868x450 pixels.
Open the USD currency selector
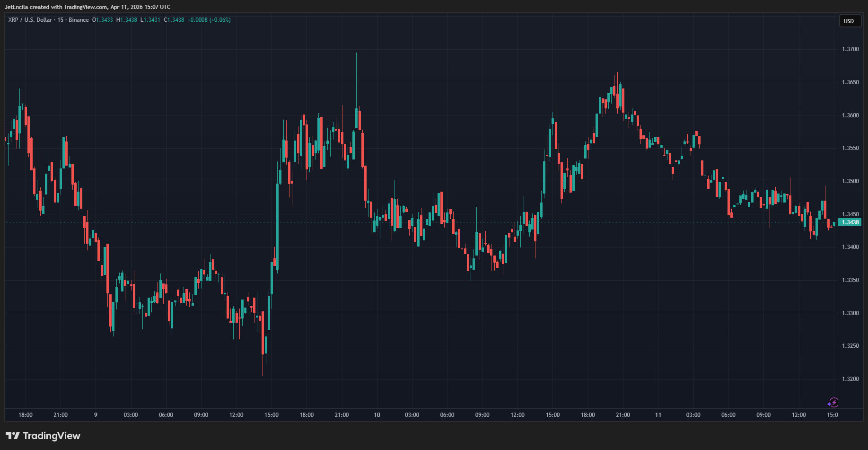click(x=849, y=21)
